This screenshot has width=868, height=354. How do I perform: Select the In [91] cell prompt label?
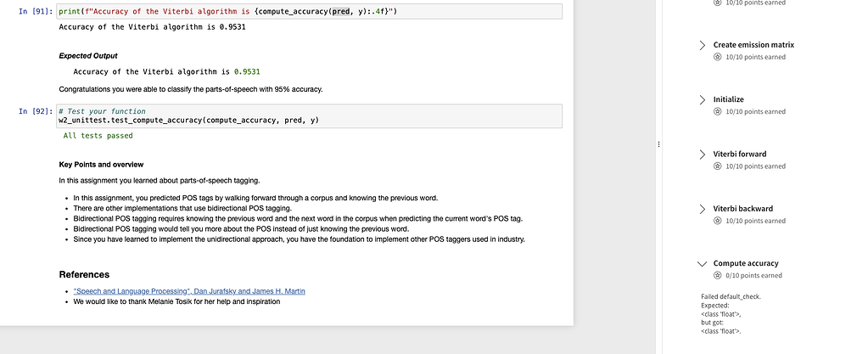coord(36,11)
